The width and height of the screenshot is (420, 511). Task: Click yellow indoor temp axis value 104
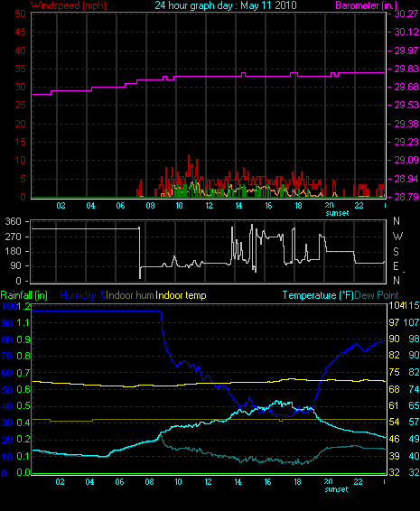[396, 305]
